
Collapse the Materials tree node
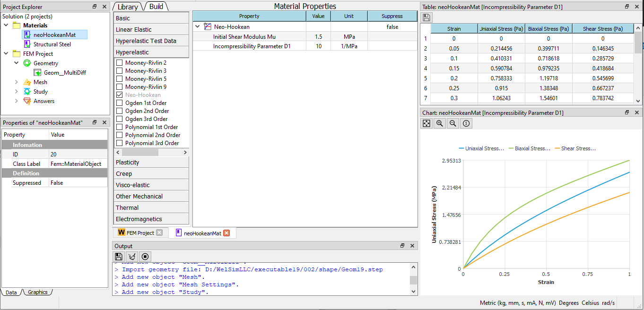tap(6, 25)
